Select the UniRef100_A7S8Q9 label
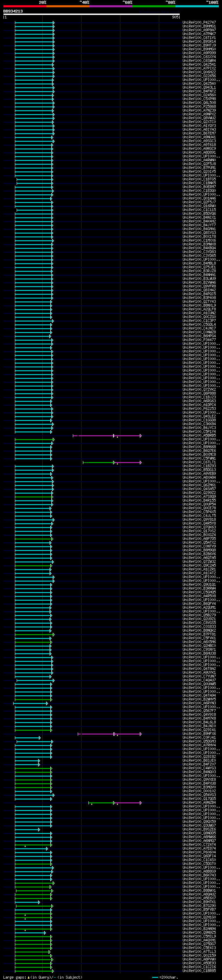This screenshot has width=222, height=980. 199,496
